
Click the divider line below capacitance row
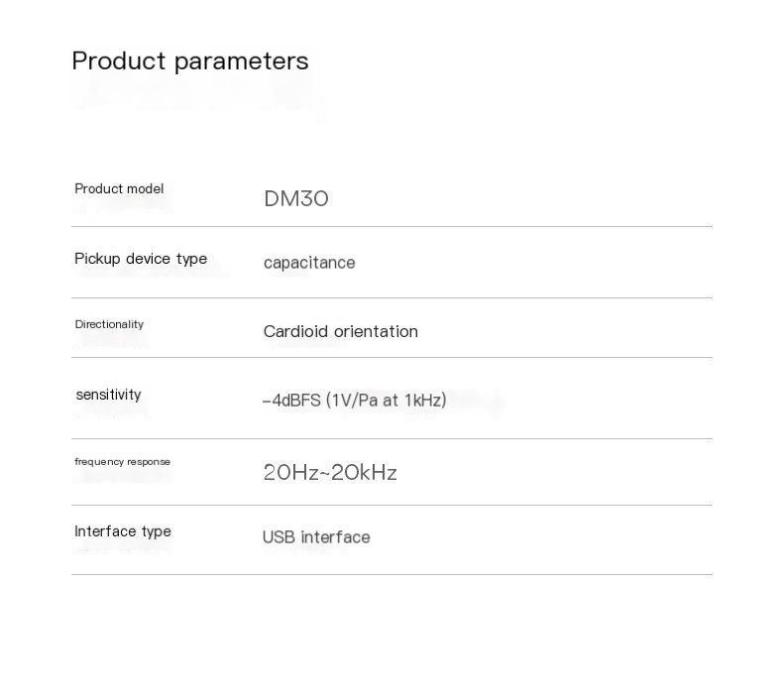pos(391,298)
